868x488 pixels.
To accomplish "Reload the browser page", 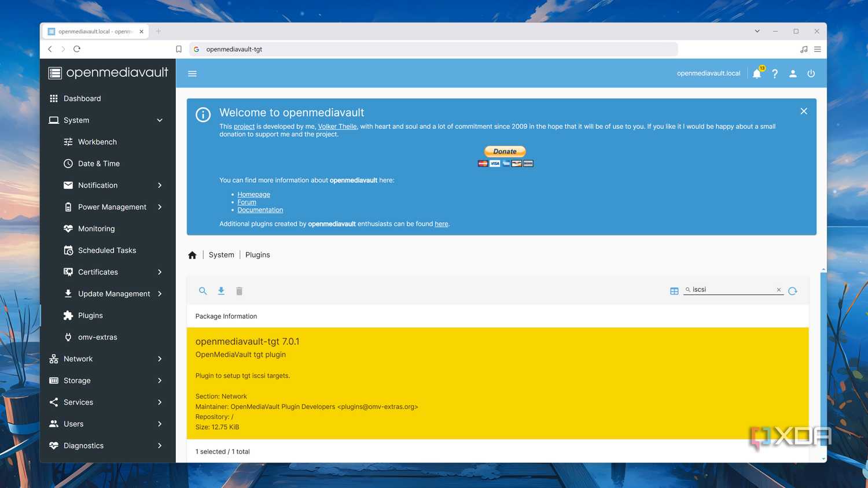I will pyautogui.click(x=77, y=49).
